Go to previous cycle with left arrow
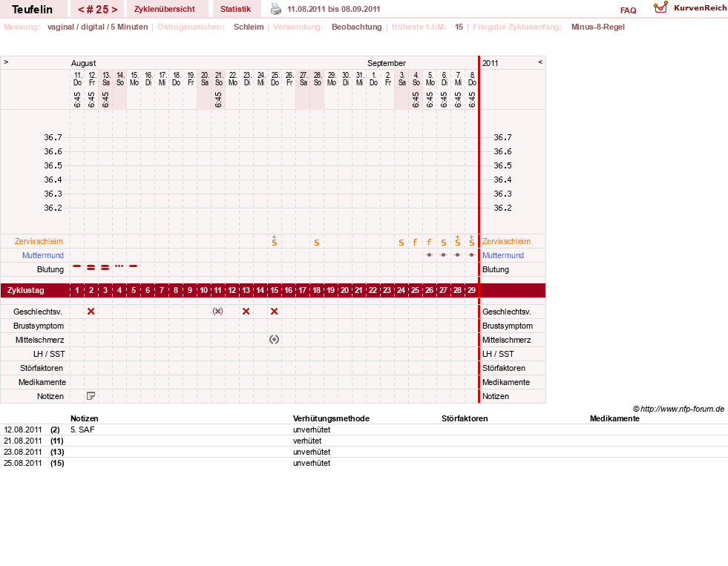This screenshot has width=728, height=566. (x=81, y=10)
